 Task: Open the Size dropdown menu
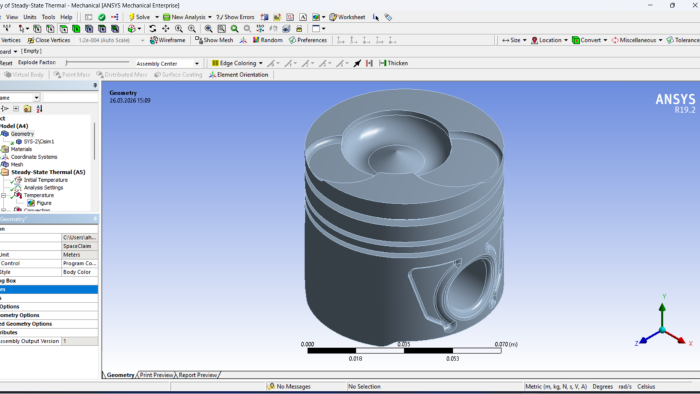click(514, 40)
